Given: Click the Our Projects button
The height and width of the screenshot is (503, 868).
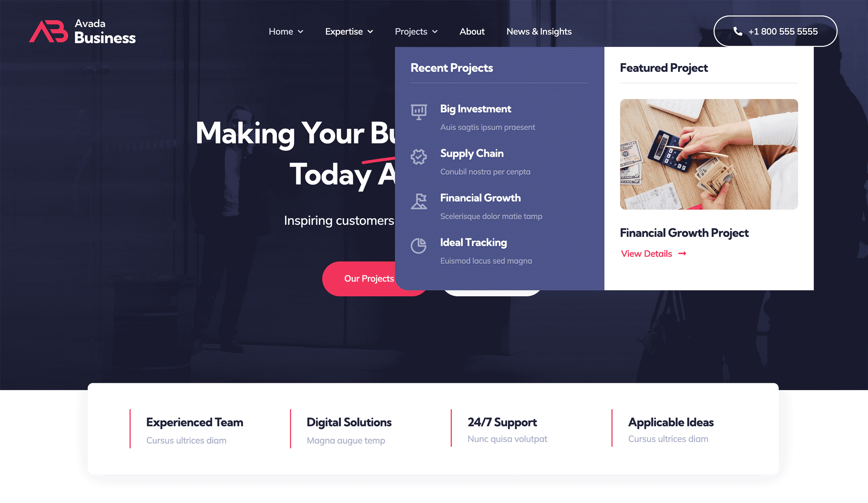Looking at the screenshot, I should pyautogui.click(x=369, y=279).
